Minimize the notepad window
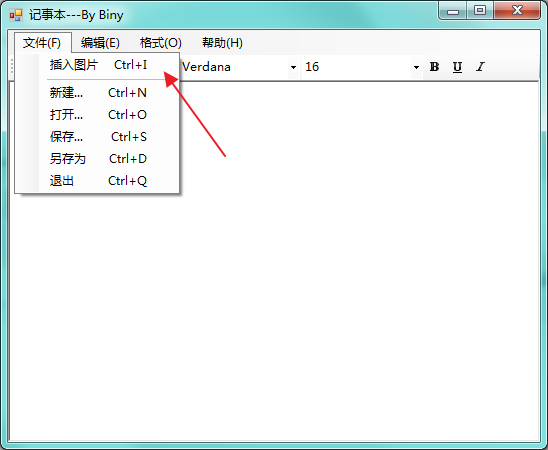 tap(453, 11)
